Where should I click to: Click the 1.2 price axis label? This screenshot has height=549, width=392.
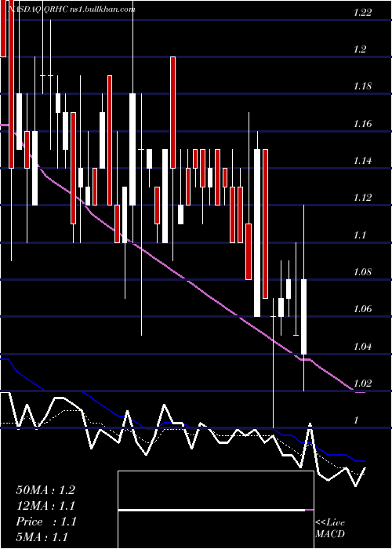(360, 49)
